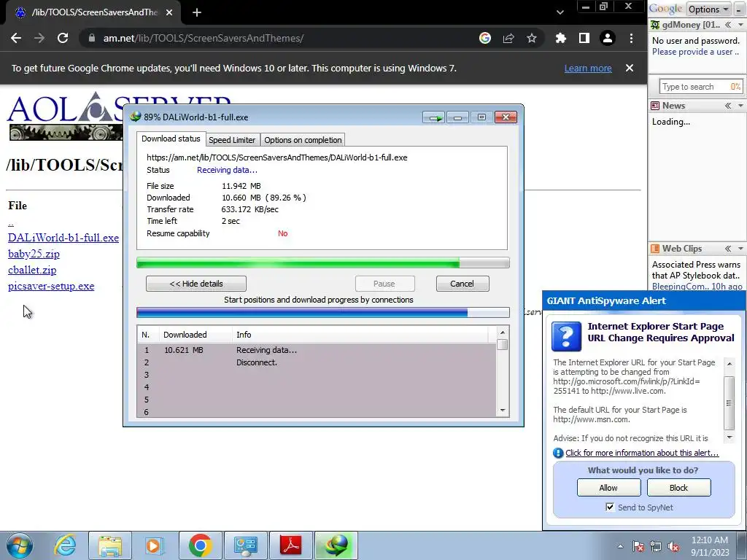Go back in Chrome browser

pyautogui.click(x=16, y=38)
